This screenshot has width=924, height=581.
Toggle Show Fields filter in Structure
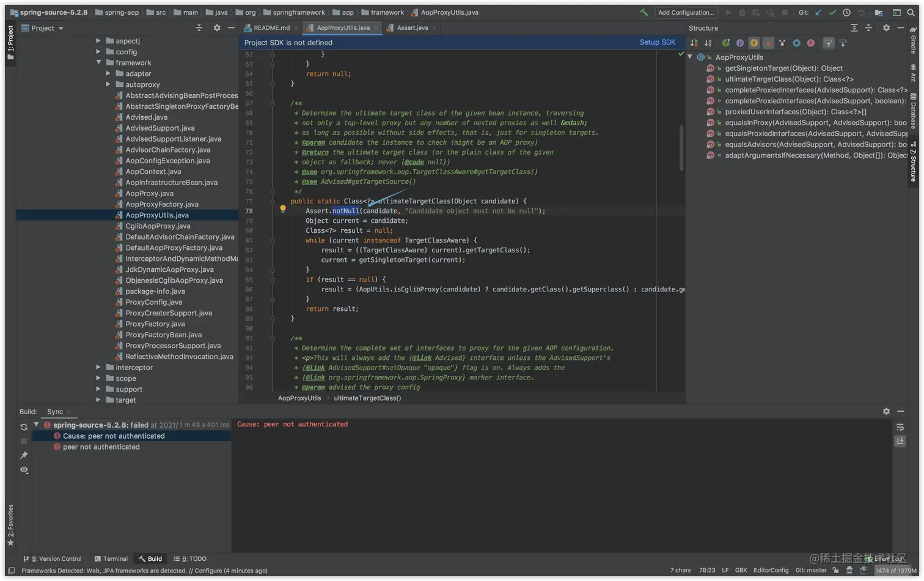point(754,43)
